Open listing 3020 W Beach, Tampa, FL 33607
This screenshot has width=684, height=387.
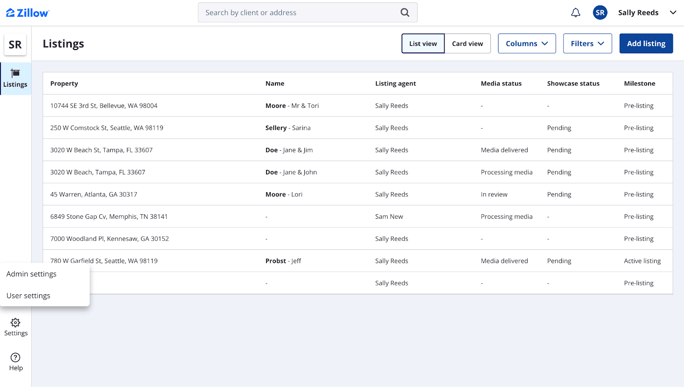click(x=98, y=172)
